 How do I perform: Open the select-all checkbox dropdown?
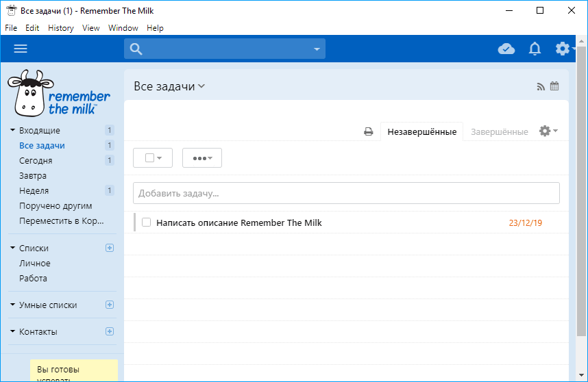(x=153, y=157)
